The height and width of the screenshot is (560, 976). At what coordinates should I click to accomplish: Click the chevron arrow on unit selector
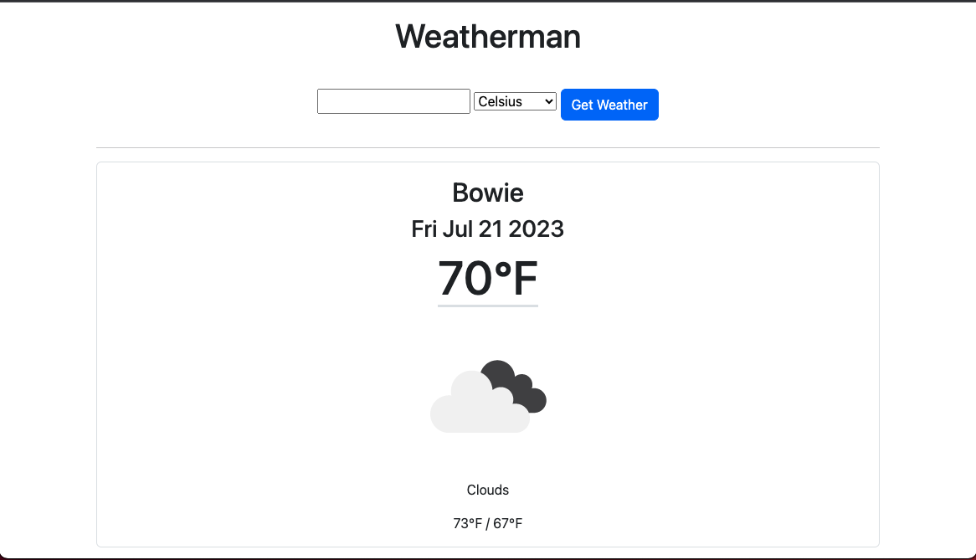548,101
